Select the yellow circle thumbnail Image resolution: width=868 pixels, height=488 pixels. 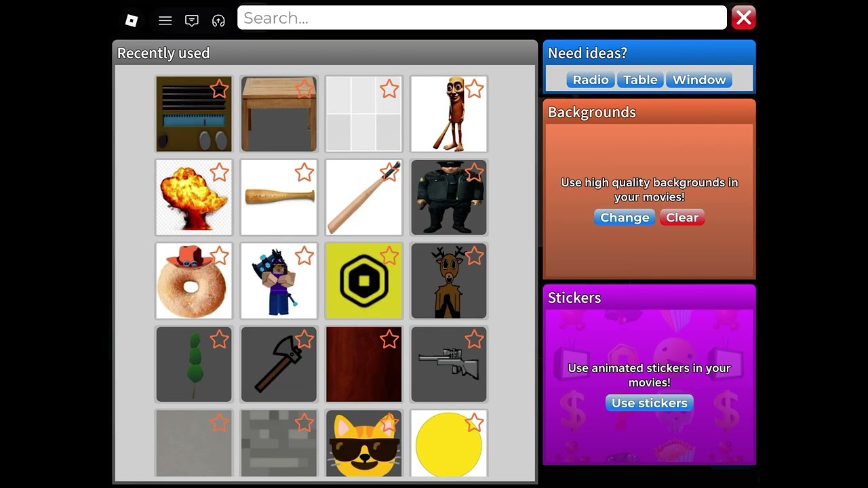(449, 443)
